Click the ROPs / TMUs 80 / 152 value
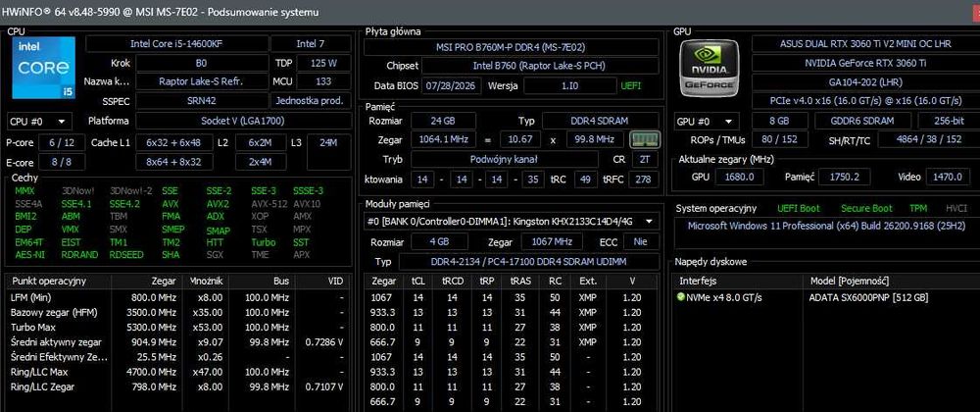Viewport: 980px width, 412px height. click(779, 139)
